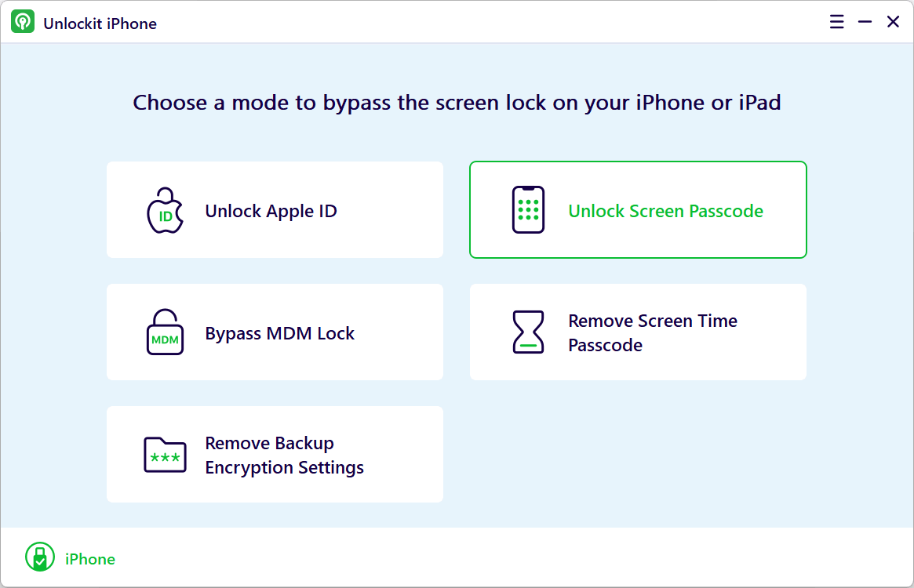Choose Remove Screen Time Passcode text

tap(652, 332)
